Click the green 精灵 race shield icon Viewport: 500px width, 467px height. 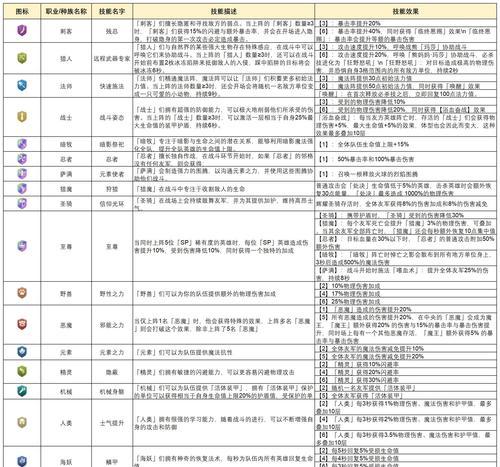pos(22,371)
